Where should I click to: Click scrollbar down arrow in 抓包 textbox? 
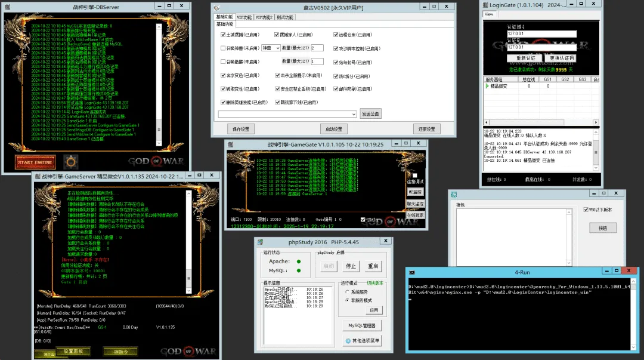coord(569,263)
